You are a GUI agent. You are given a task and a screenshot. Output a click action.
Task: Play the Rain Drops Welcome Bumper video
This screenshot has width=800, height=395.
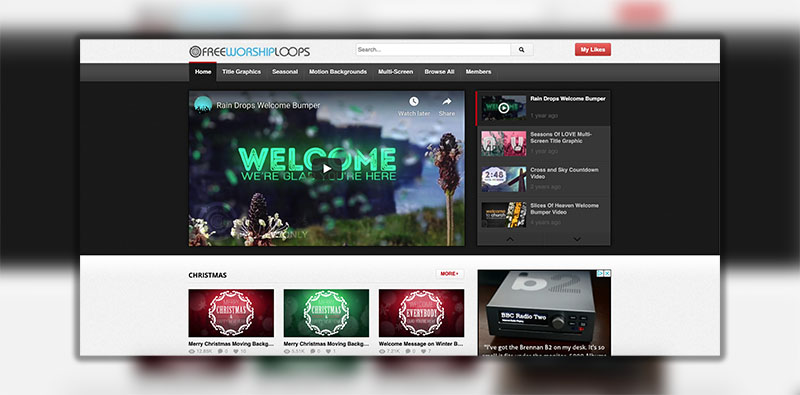[327, 168]
